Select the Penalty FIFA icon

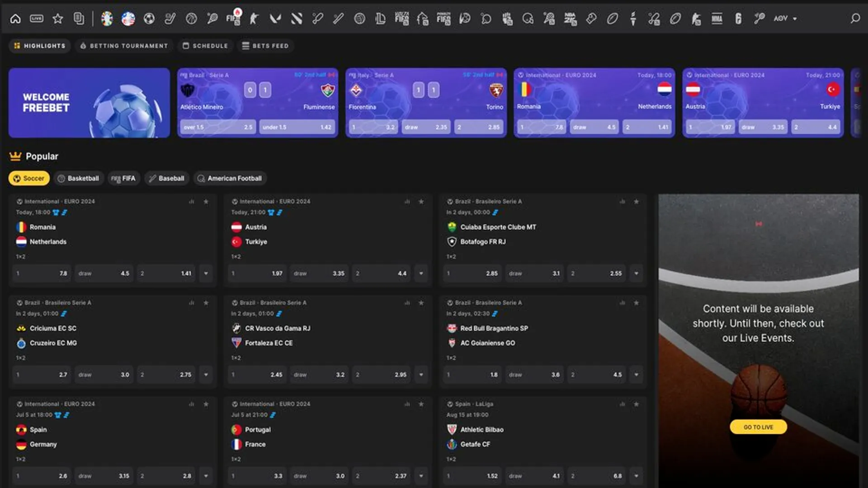(443, 19)
